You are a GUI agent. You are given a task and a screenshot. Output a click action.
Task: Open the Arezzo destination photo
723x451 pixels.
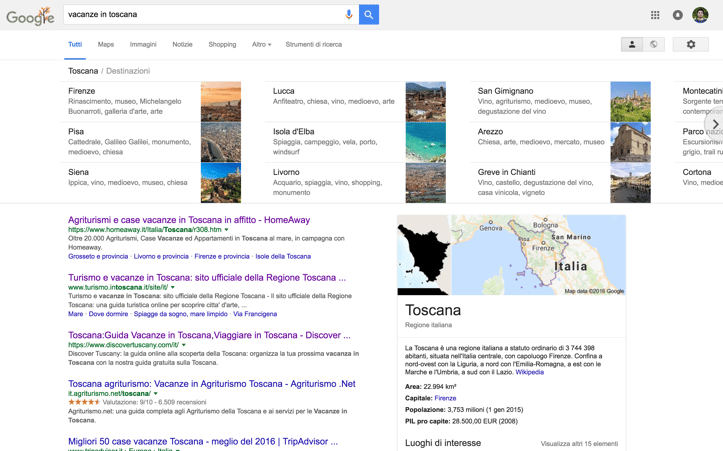pos(630,142)
